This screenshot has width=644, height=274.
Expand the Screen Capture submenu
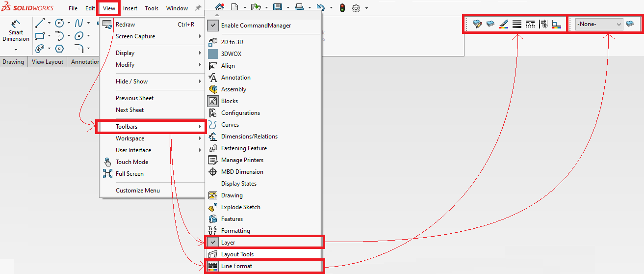(135, 36)
